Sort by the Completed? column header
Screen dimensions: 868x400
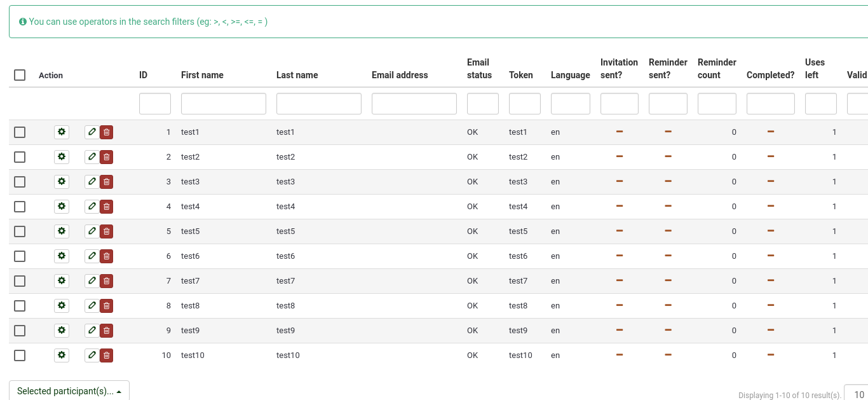[x=770, y=75]
